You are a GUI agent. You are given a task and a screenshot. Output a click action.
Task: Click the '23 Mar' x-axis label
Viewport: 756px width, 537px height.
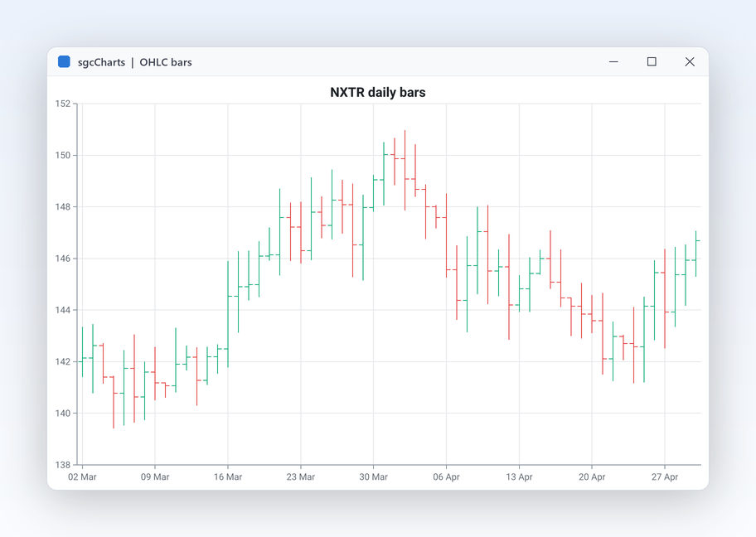[x=300, y=477]
